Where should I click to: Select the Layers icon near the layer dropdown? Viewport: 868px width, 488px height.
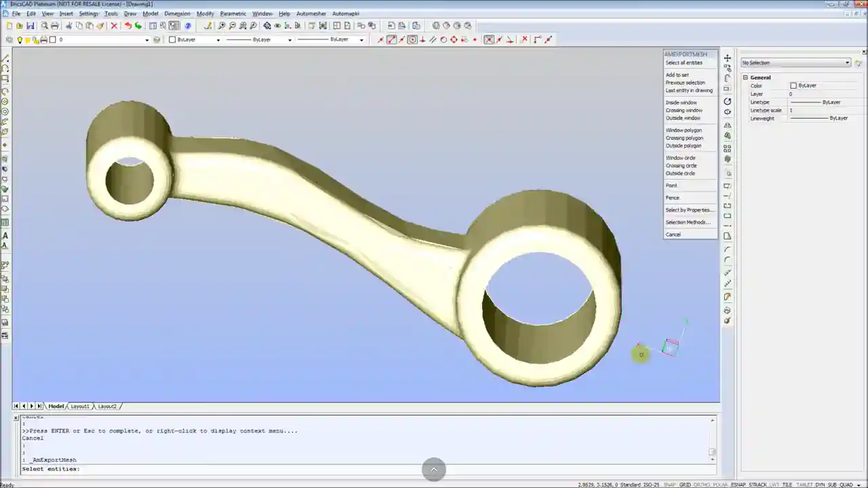click(x=9, y=39)
